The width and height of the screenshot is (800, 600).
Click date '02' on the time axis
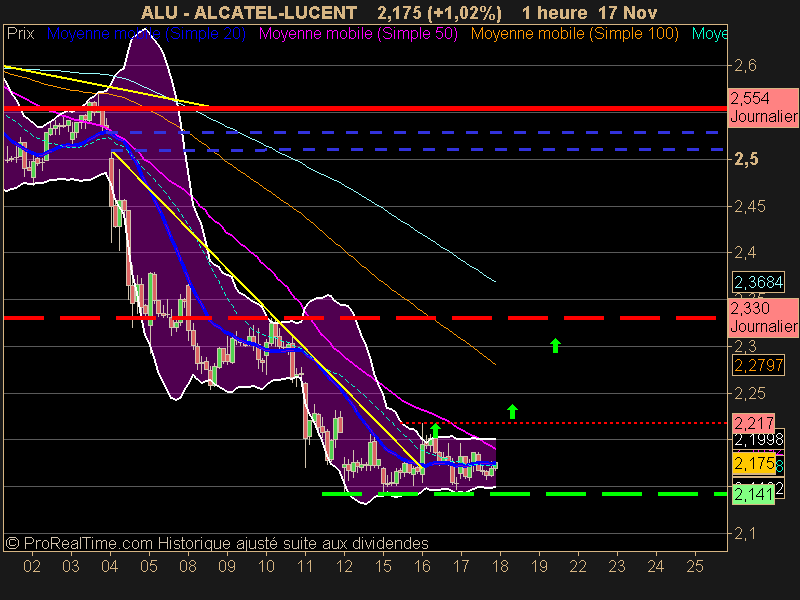point(32,566)
